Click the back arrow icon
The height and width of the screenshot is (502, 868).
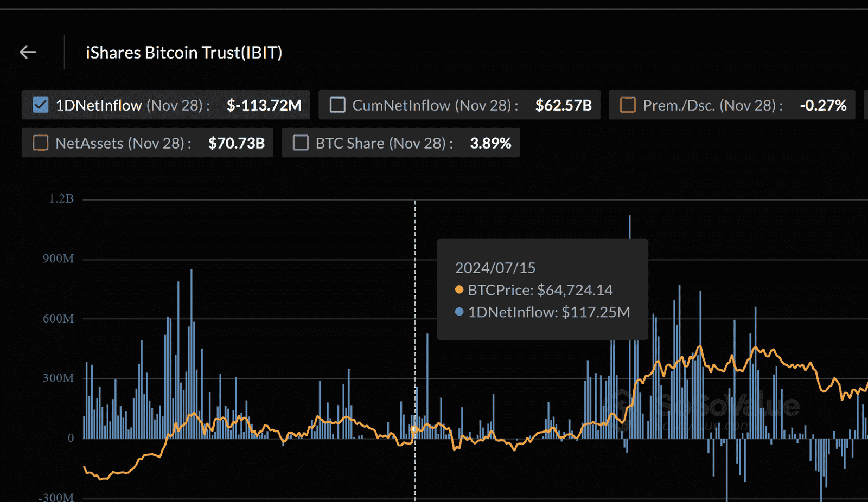coord(28,52)
